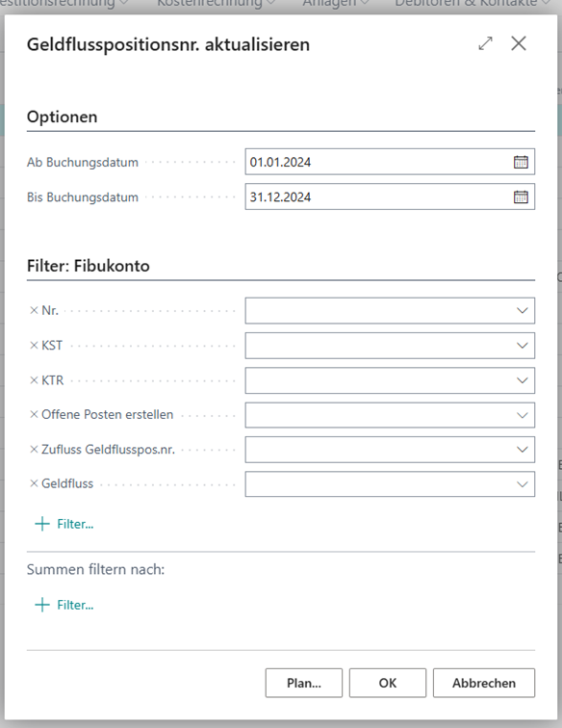
Task: Expand the Offene Posten erstellen dropdown
Action: pyautogui.click(x=523, y=415)
